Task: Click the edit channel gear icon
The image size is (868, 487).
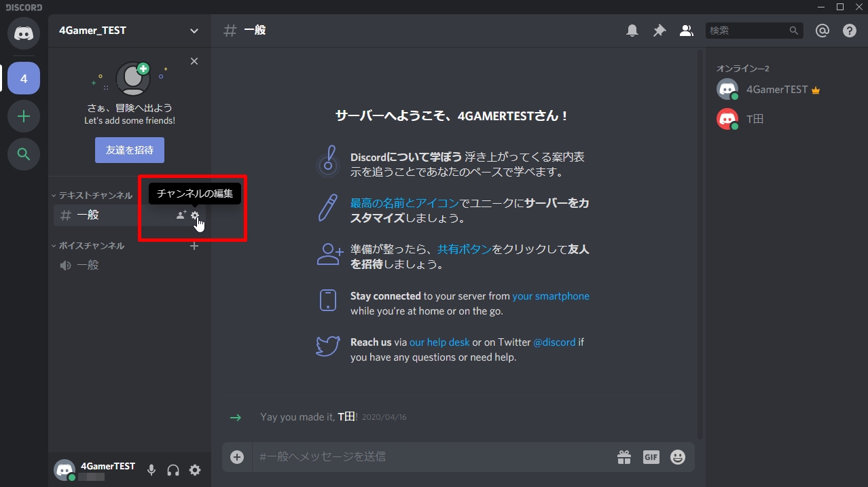Action: click(x=195, y=215)
